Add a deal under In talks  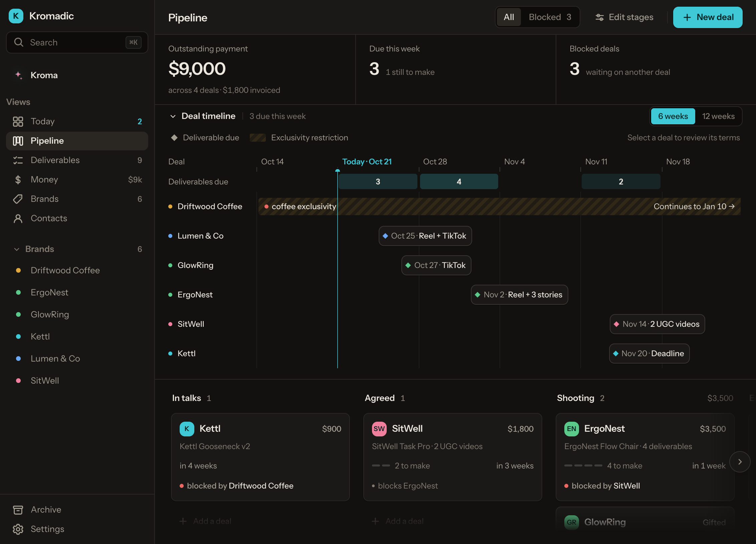coord(206,521)
